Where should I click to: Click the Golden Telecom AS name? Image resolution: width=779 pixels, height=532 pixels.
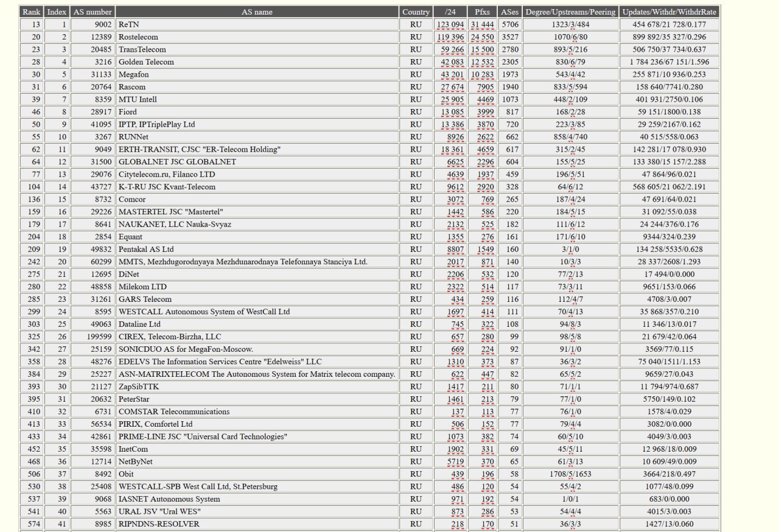[257, 61]
